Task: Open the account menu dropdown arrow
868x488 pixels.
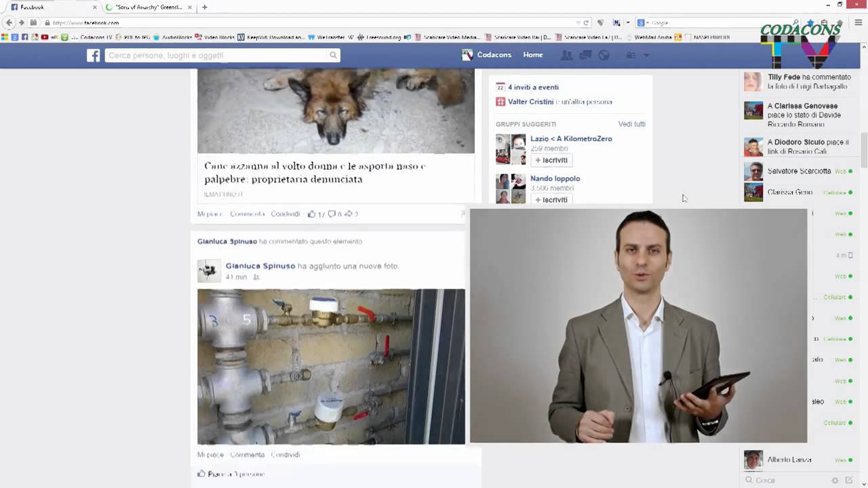Action: (x=646, y=55)
